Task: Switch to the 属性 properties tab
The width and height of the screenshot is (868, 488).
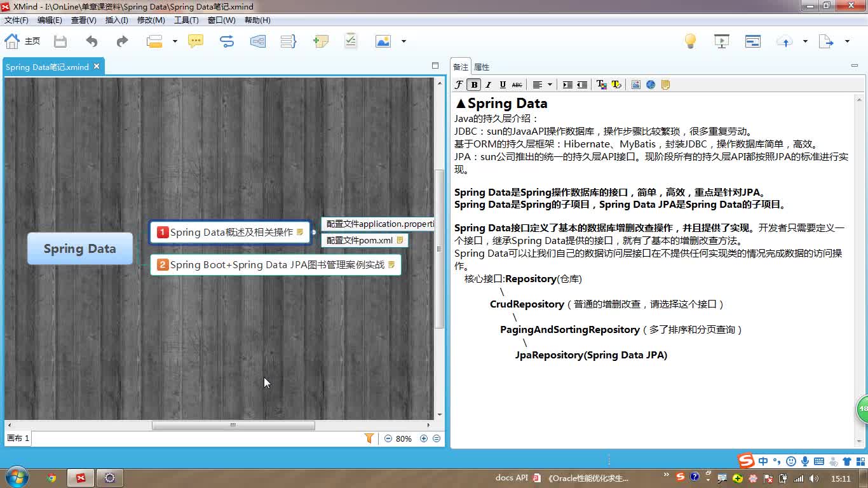Action: click(482, 67)
